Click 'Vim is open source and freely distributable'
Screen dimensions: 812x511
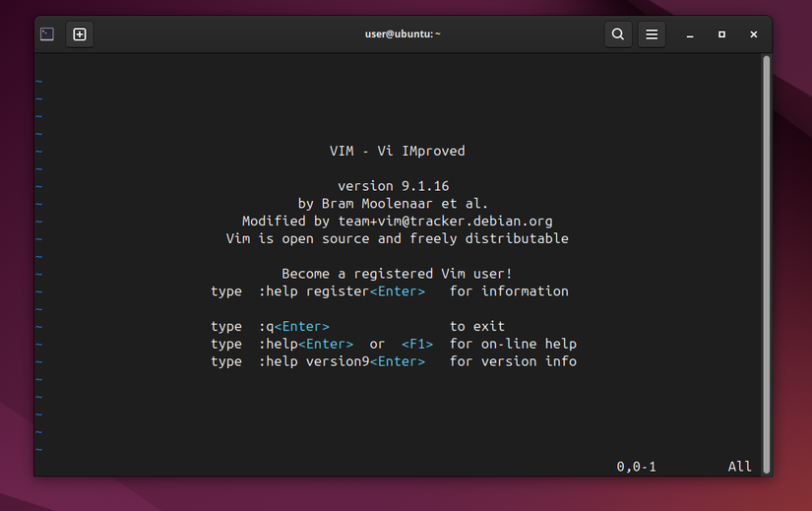coord(398,239)
